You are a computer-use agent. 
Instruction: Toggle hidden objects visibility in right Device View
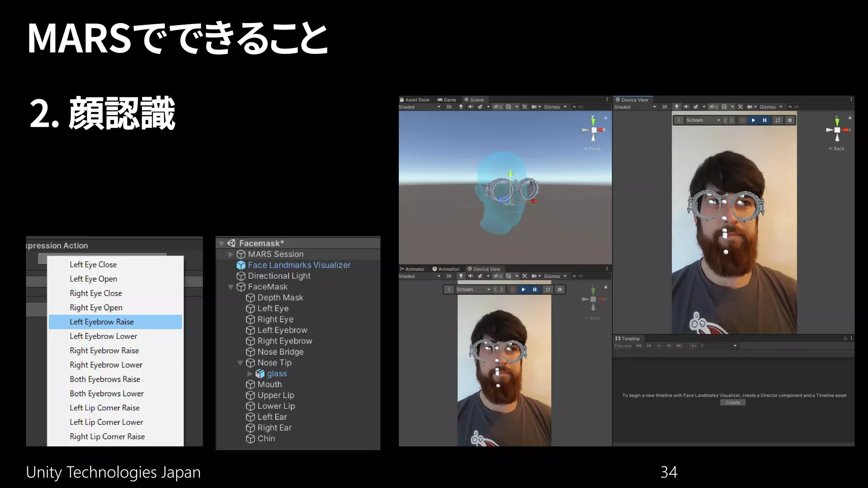tap(713, 107)
